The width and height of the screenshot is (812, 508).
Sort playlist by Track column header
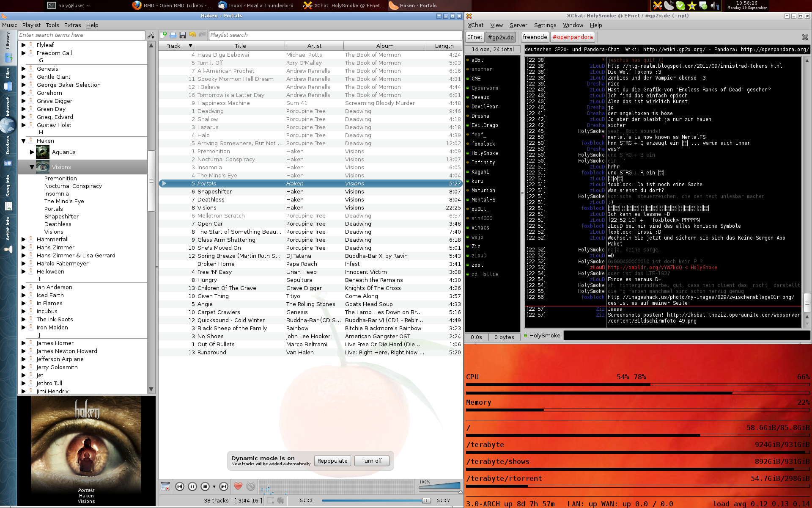178,46
